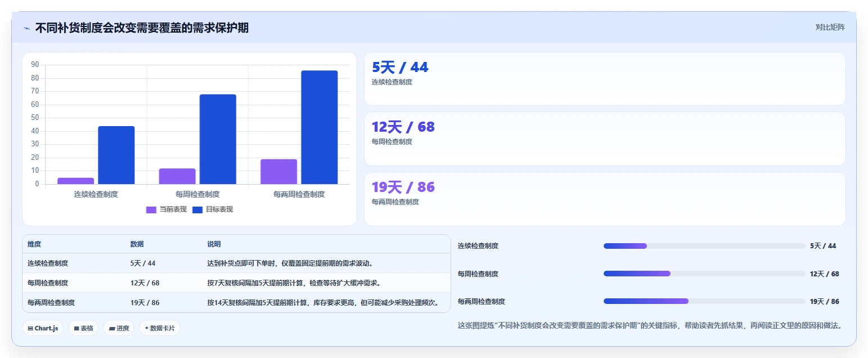Click the large 19天 / 86 card heading
Screen dimensions: 868x358
point(403,187)
